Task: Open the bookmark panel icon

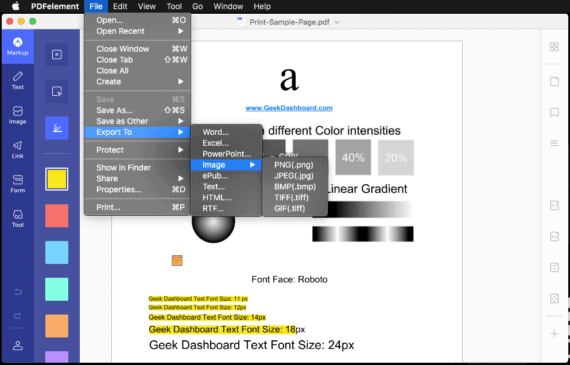Action: [554, 112]
